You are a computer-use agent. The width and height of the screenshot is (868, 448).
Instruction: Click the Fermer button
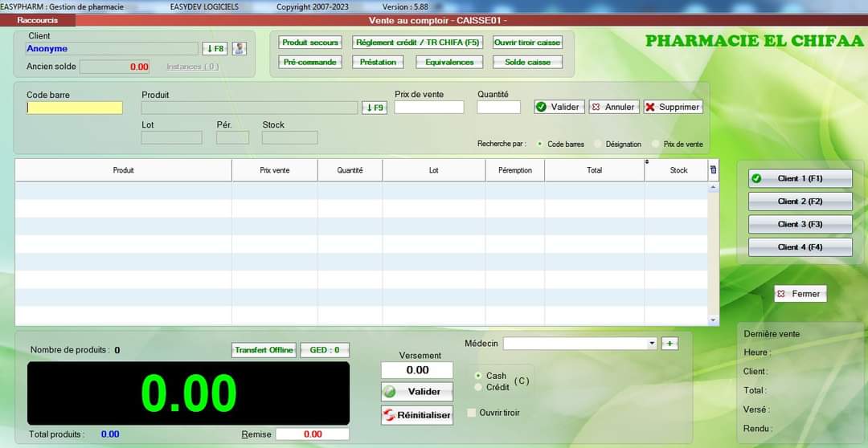pyautogui.click(x=800, y=294)
